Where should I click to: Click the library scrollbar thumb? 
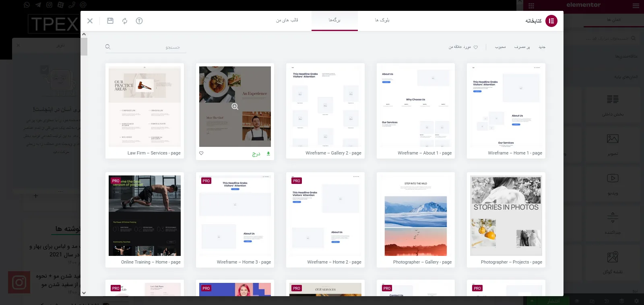(x=84, y=46)
